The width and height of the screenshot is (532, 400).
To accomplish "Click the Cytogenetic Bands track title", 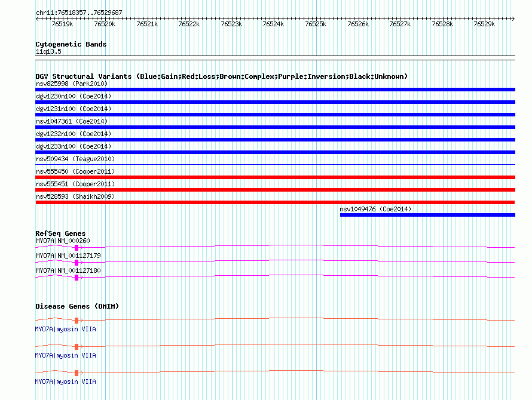I will [71, 44].
